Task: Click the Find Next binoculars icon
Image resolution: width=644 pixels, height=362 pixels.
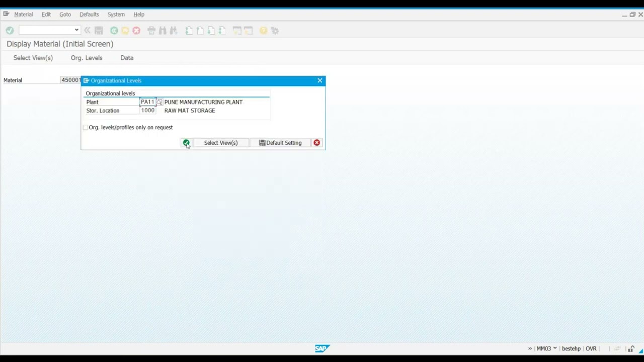Action: [x=174, y=31]
